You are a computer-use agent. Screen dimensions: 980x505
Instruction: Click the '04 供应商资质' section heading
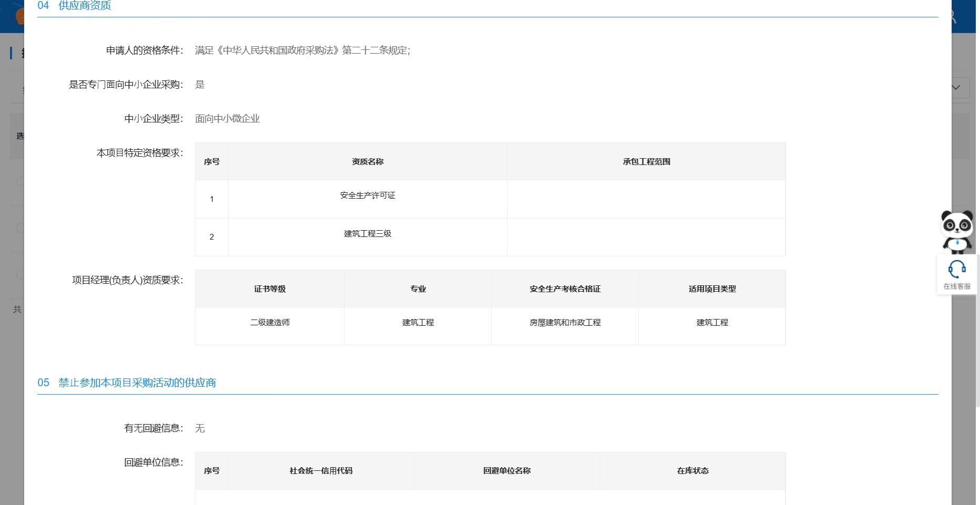74,6
